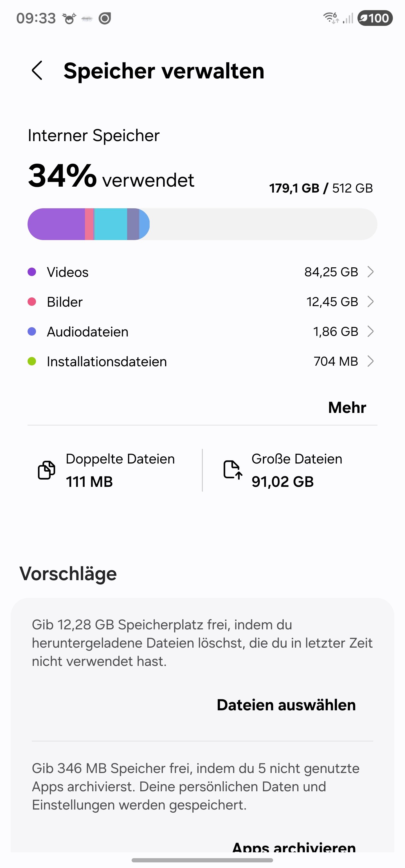Expand the Audiodateien chevron
The height and width of the screenshot is (868, 405).
370,332
